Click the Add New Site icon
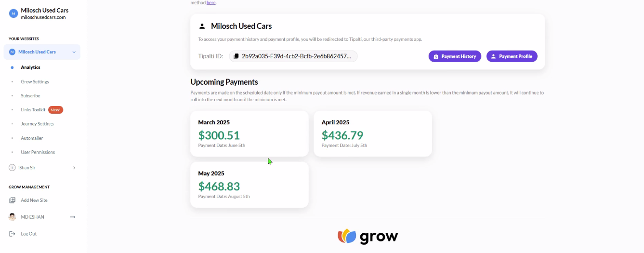 coord(12,200)
